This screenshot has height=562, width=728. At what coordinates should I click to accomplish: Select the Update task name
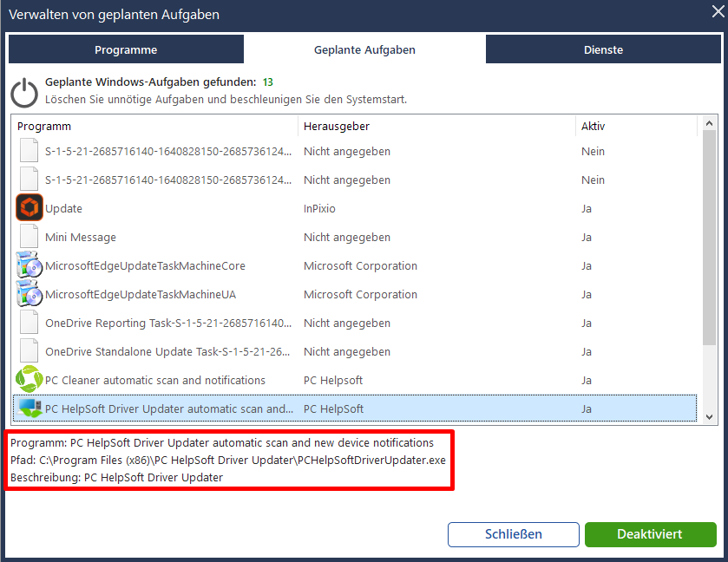tap(63, 208)
